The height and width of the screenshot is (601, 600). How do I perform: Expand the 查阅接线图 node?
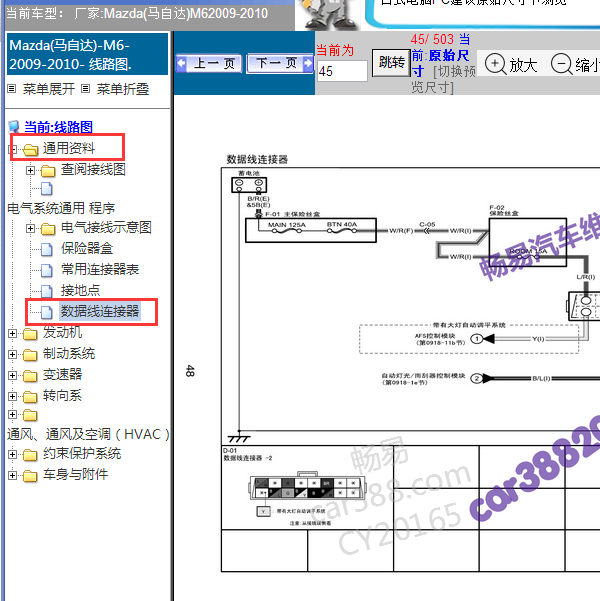31,170
